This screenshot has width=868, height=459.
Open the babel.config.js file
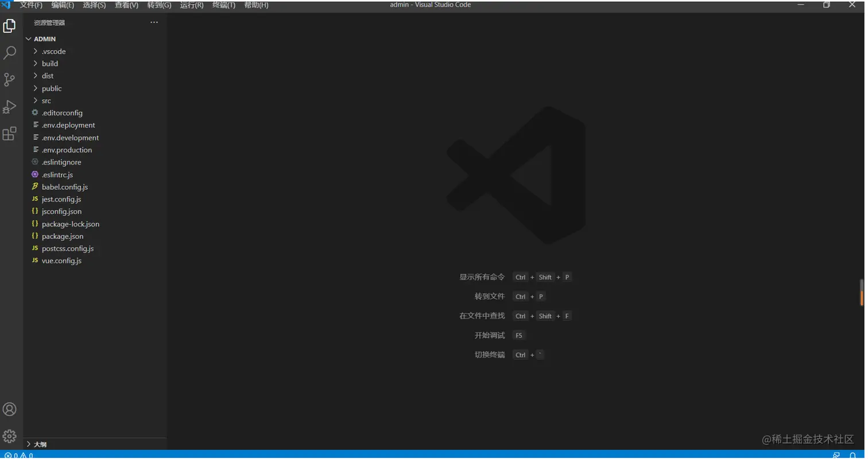click(x=95, y=187)
